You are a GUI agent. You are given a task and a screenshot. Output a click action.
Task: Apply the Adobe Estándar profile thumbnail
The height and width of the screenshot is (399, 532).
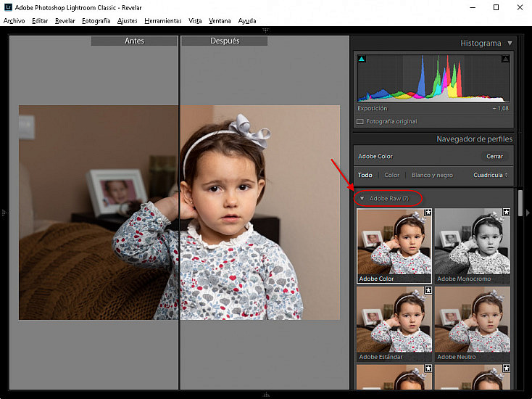(x=394, y=324)
